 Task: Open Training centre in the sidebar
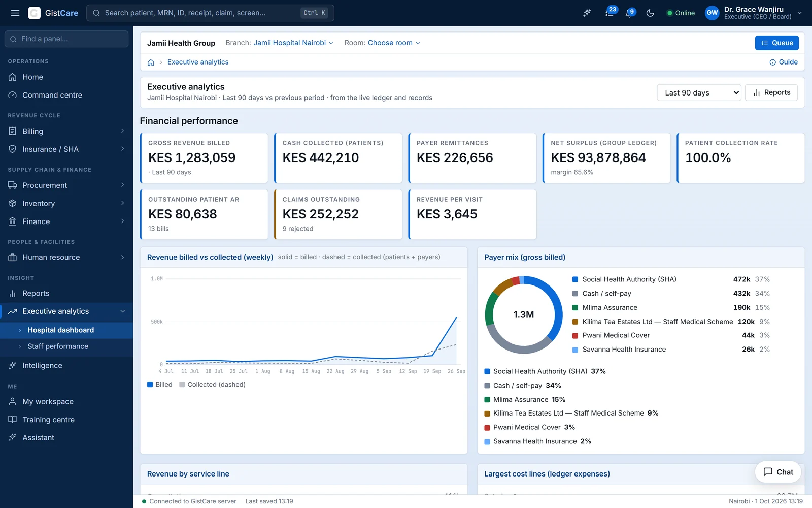click(x=66, y=420)
